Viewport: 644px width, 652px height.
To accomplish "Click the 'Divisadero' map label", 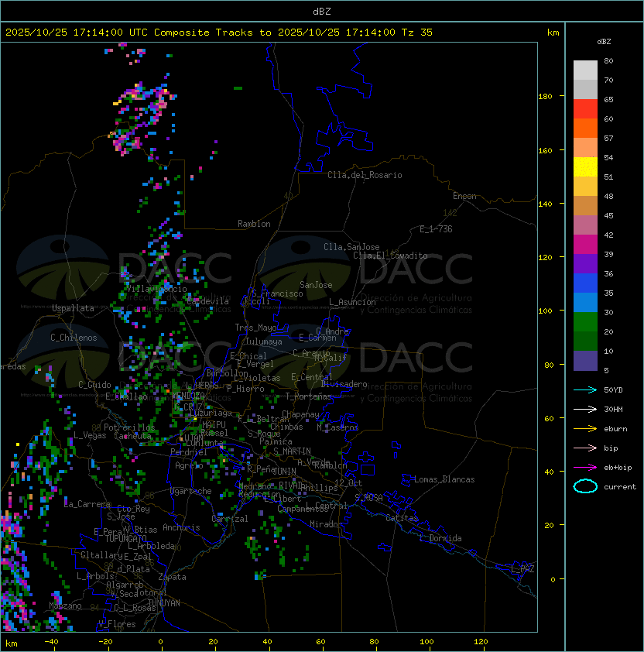I will 344,384.
